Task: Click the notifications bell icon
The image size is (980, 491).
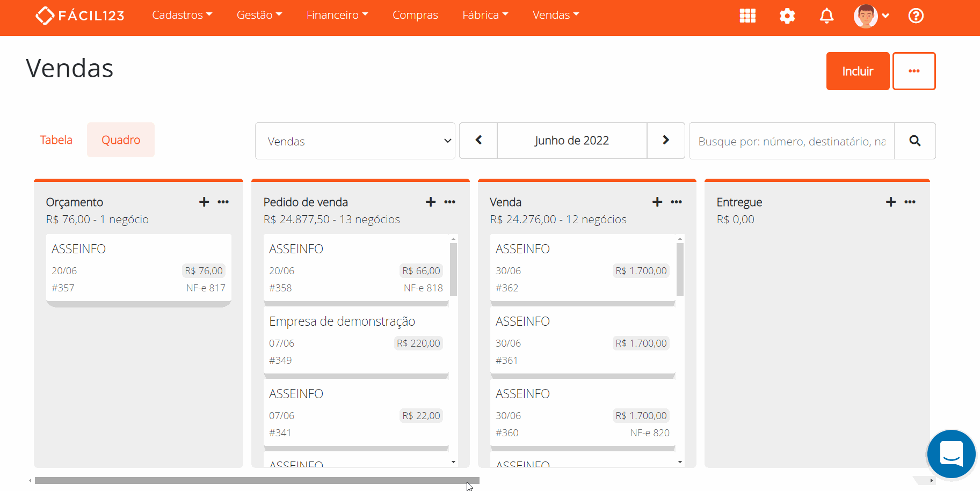Action: [x=826, y=16]
